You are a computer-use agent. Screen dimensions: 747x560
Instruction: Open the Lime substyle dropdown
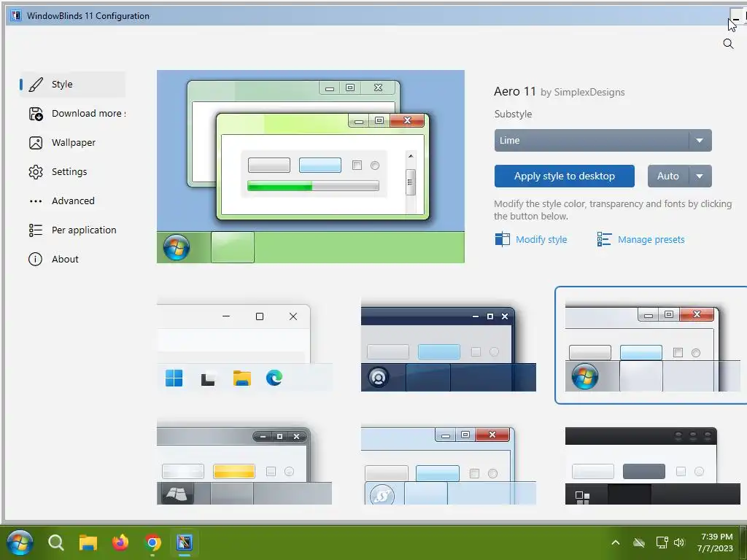(x=603, y=141)
